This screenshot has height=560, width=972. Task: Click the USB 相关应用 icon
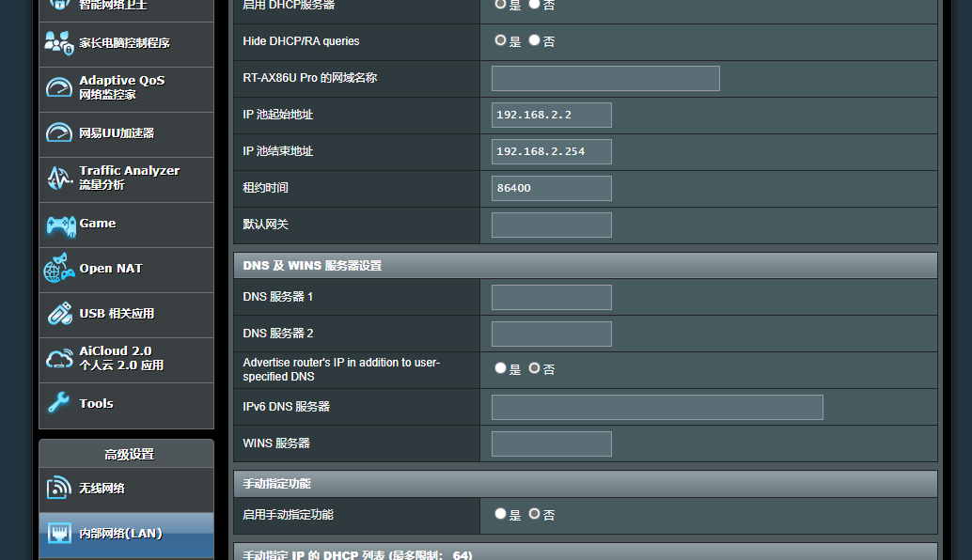point(59,314)
